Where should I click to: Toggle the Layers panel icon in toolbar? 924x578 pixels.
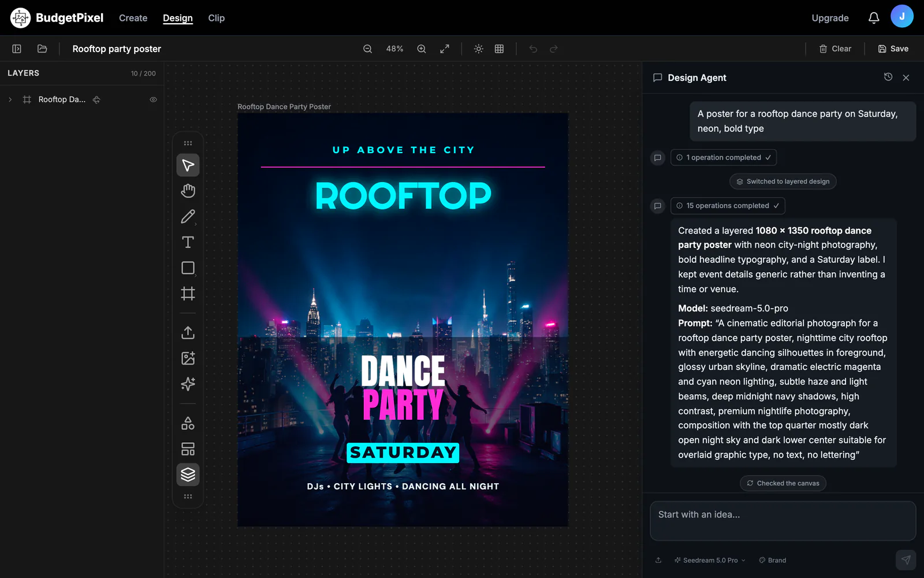tap(188, 475)
